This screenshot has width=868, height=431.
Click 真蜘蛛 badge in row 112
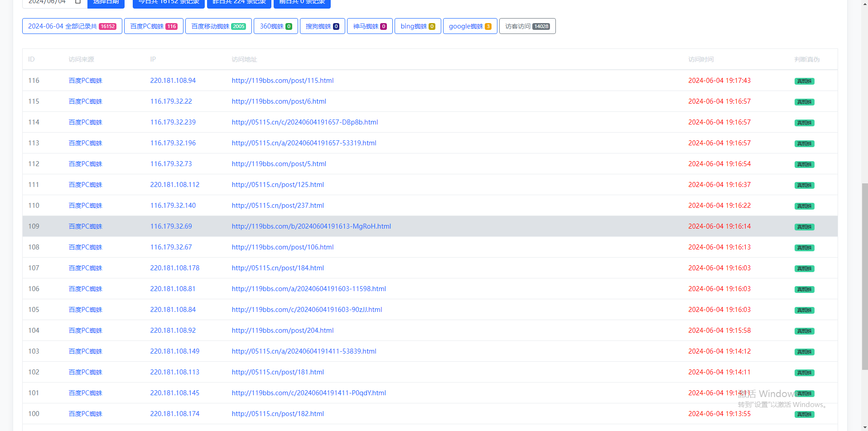point(805,164)
